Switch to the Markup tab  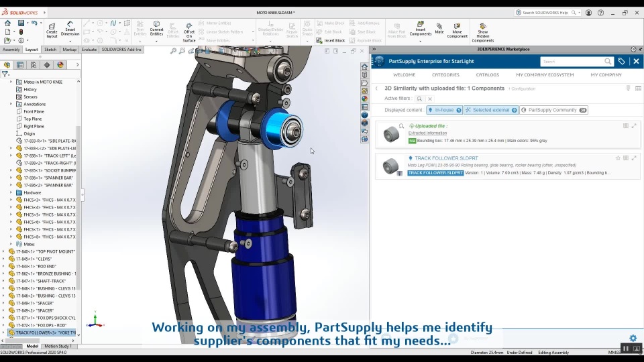click(69, 49)
